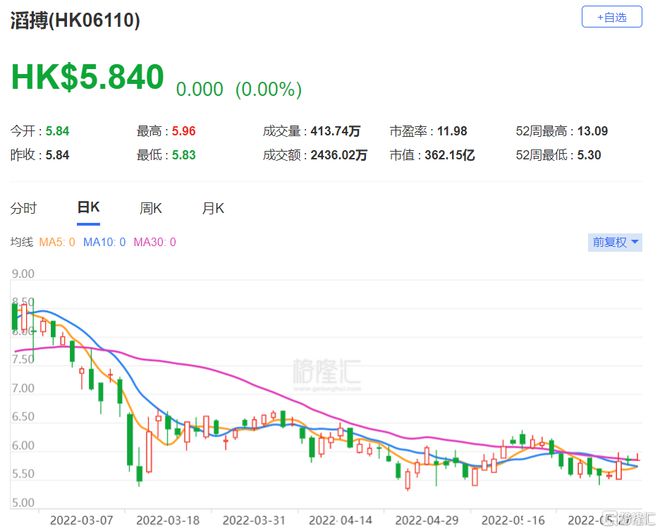
Task: Click the 2022-03-31 date axis label
Action: pos(254,521)
